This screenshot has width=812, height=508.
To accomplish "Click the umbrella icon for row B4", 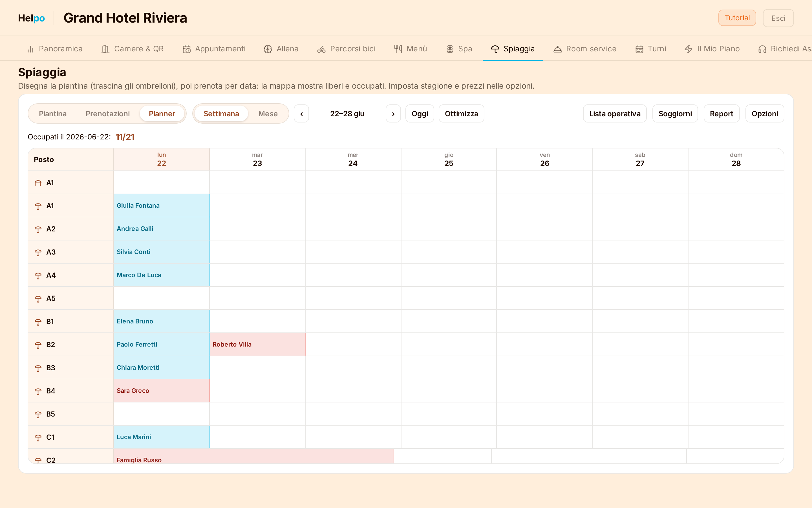I will [x=38, y=391].
